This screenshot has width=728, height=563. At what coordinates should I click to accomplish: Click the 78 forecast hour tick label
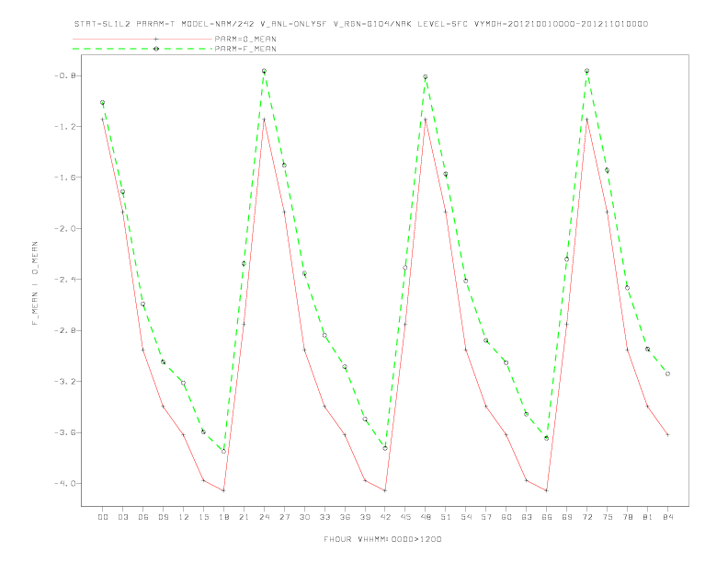pyautogui.click(x=627, y=517)
